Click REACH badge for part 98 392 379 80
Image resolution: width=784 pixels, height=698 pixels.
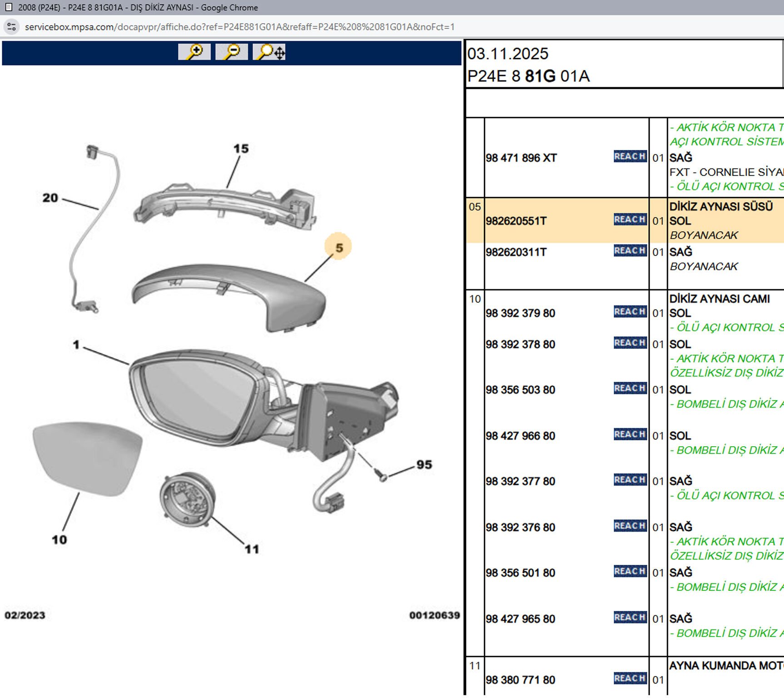(630, 312)
